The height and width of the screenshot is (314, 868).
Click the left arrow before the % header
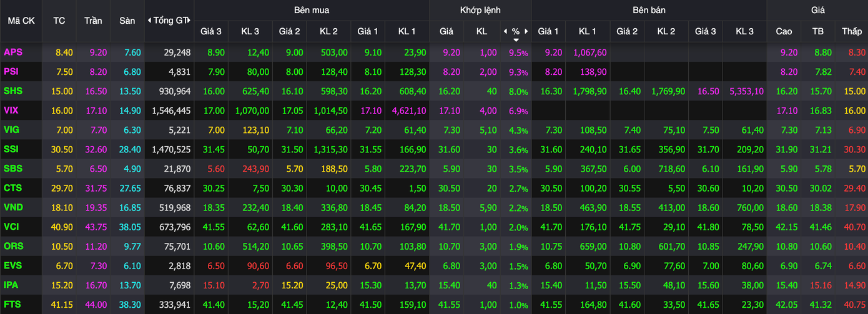coord(505,31)
